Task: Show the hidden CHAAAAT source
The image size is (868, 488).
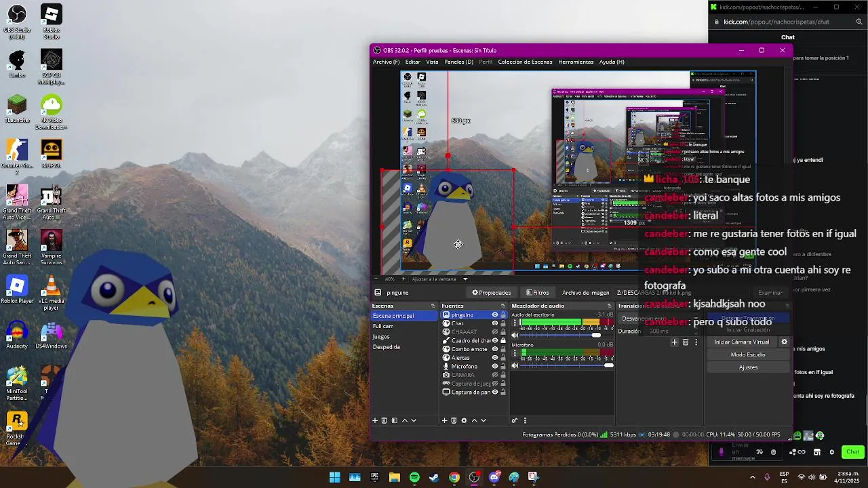Action: pos(495,332)
